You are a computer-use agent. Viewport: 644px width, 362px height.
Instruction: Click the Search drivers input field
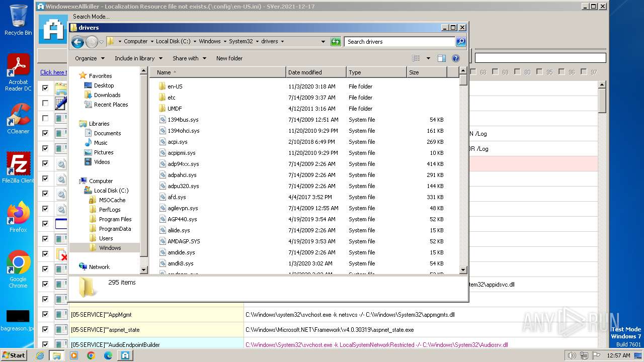point(399,42)
